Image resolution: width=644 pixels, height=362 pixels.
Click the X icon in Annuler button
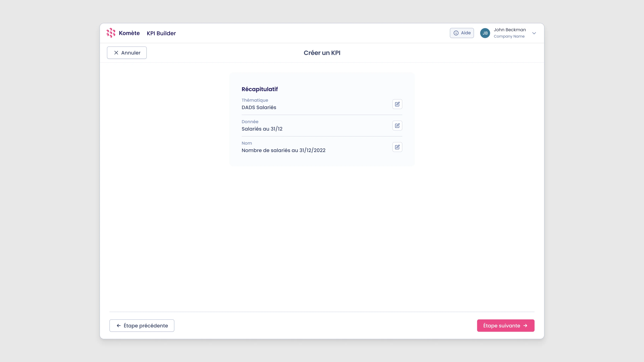[116, 53]
